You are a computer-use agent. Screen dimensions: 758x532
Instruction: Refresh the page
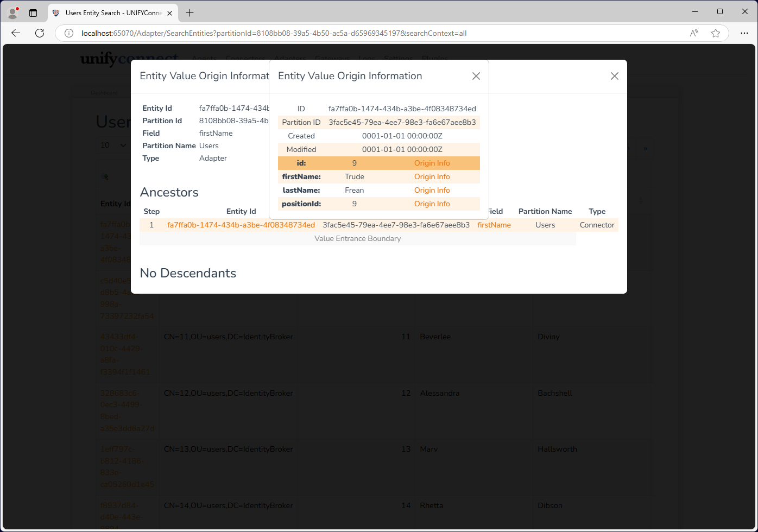(x=40, y=33)
